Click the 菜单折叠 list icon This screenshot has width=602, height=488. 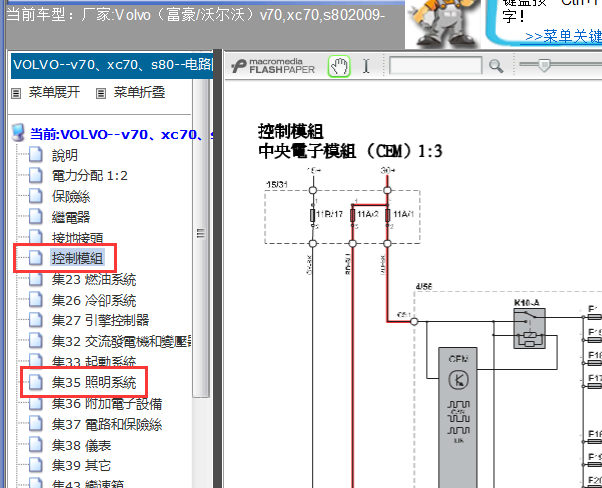[101, 93]
